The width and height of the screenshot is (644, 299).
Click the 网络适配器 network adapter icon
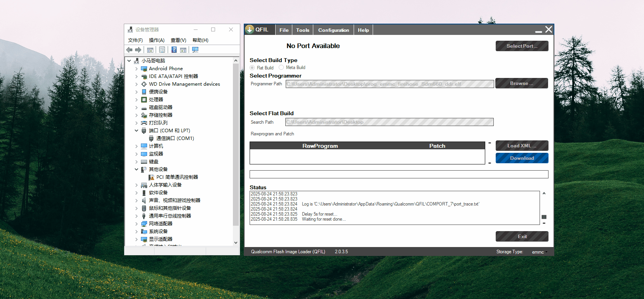pyautogui.click(x=144, y=224)
